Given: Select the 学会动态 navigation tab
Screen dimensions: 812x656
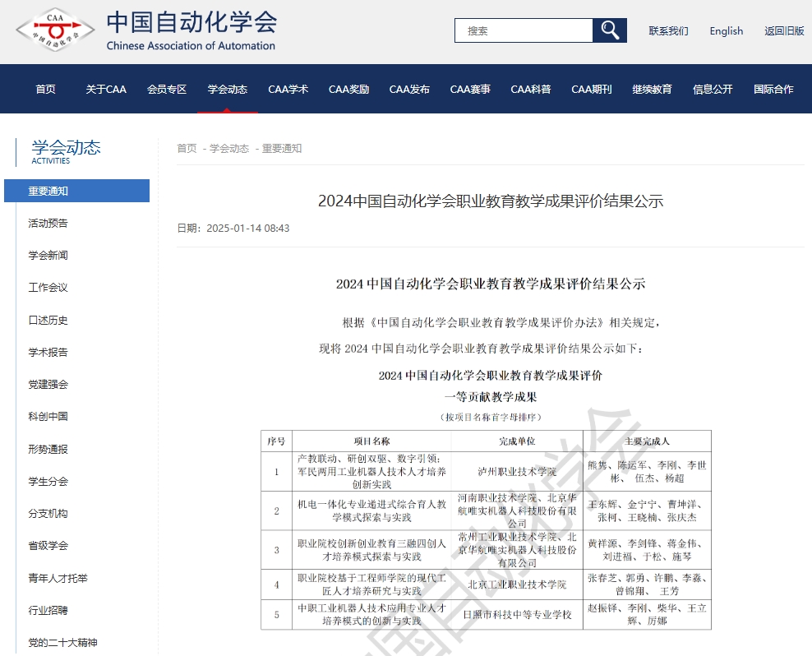Looking at the screenshot, I should 228,89.
